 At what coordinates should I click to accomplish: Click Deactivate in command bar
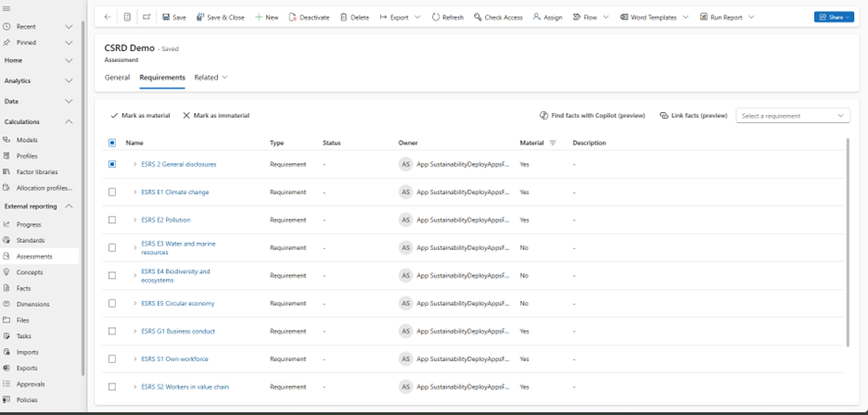coord(309,18)
